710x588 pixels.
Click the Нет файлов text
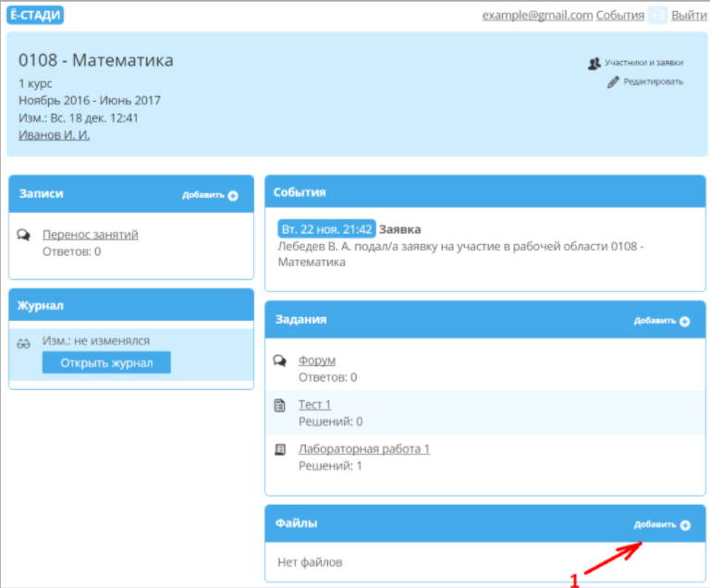[310, 563]
